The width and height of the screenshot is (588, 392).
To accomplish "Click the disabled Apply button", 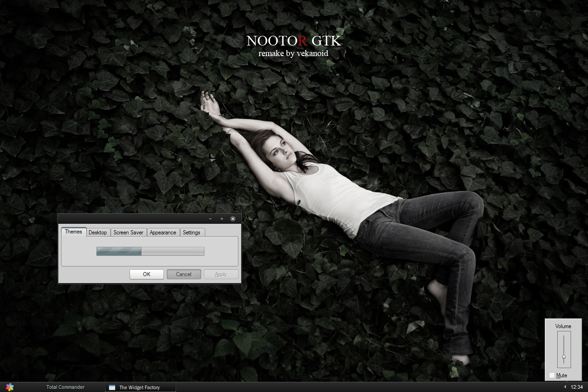I will [x=220, y=274].
